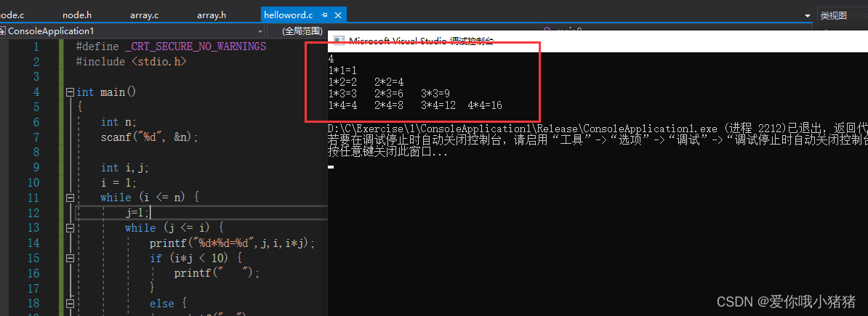Click console output 1*1=1
Image resolution: width=868 pixels, height=316 pixels.
342,70
